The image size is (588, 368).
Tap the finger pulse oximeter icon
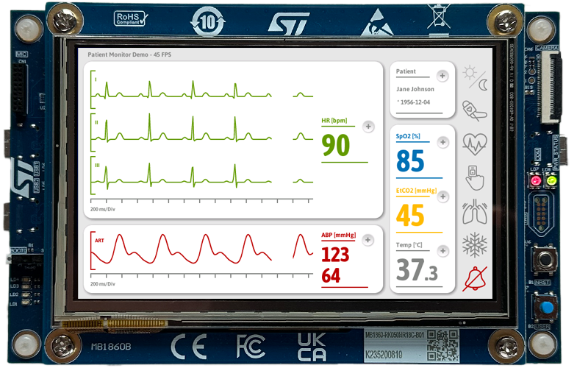tap(474, 177)
